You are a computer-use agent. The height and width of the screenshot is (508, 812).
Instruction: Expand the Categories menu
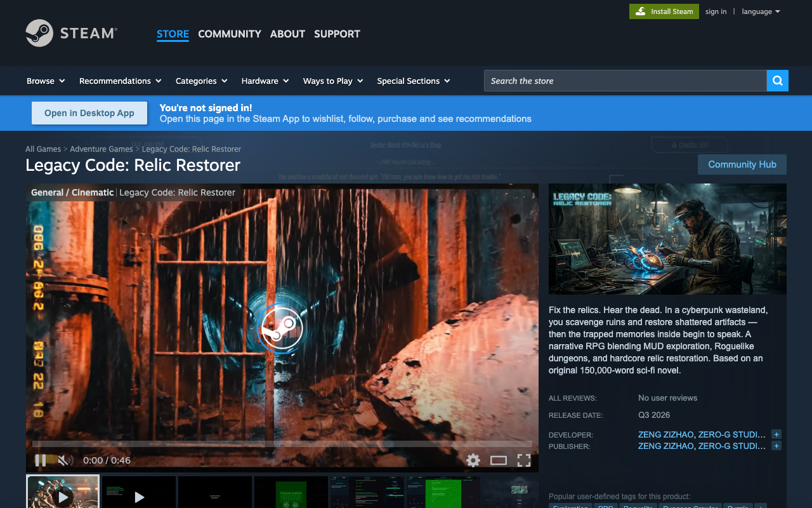tap(201, 81)
